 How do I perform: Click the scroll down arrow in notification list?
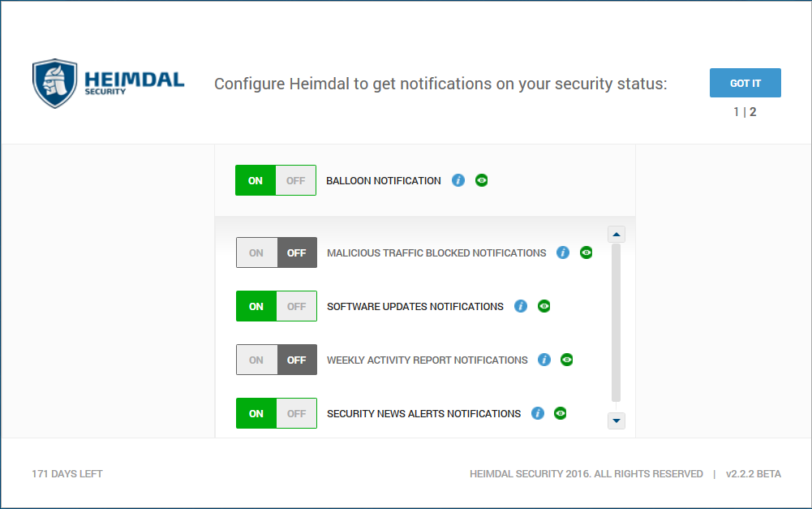coord(617,421)
